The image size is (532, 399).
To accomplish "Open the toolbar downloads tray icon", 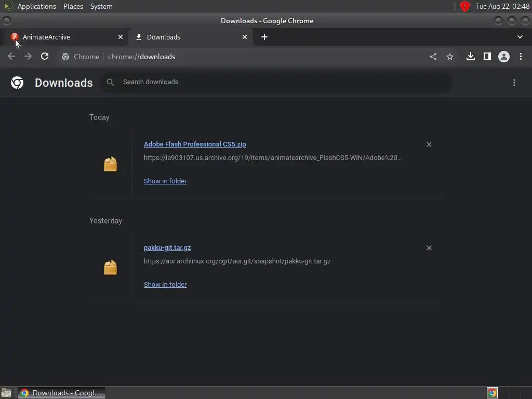I will click(471, 57).
